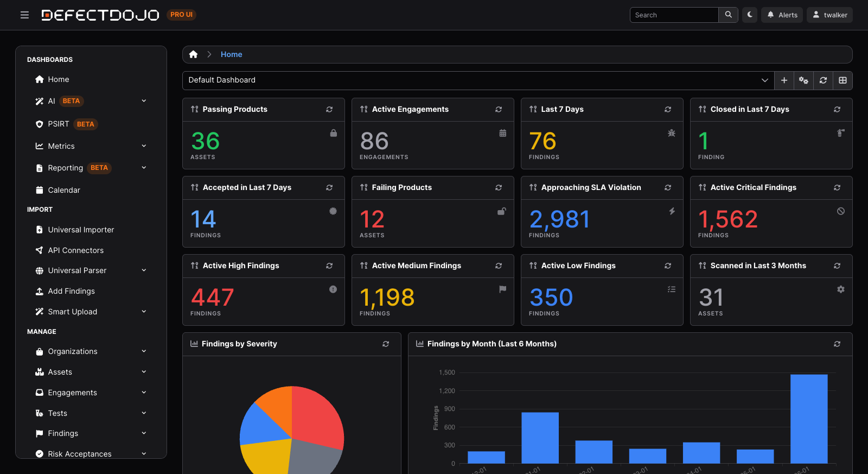
Task: Refresh the Closed in Last 7 Days tile
Action: (x=837, y=110)
